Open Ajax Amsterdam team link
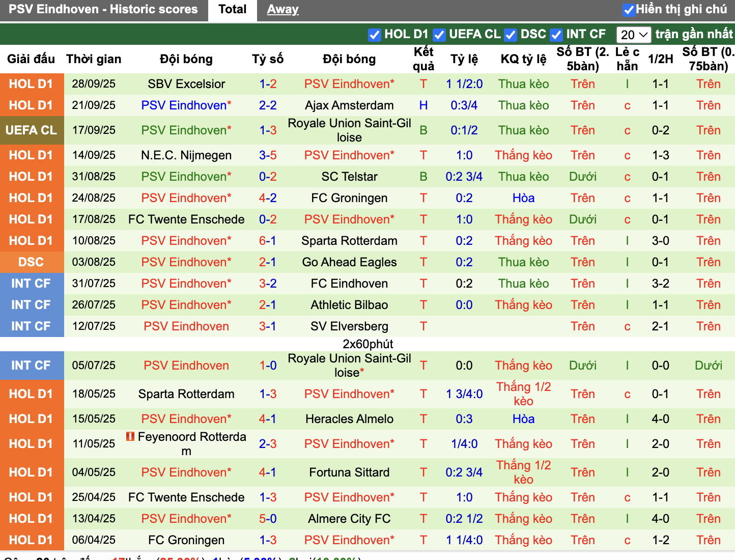This screenshot has height=560, width=735. (349, 105)
